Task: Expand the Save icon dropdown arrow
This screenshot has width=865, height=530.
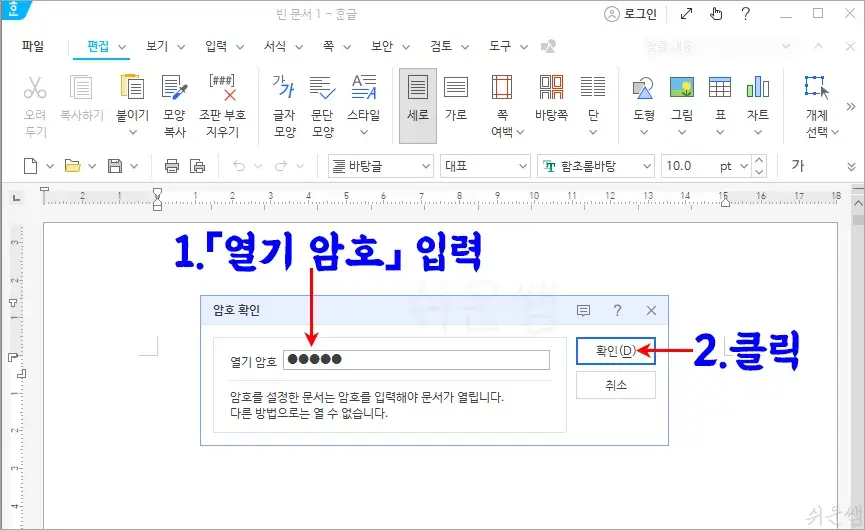Action: 134,166
